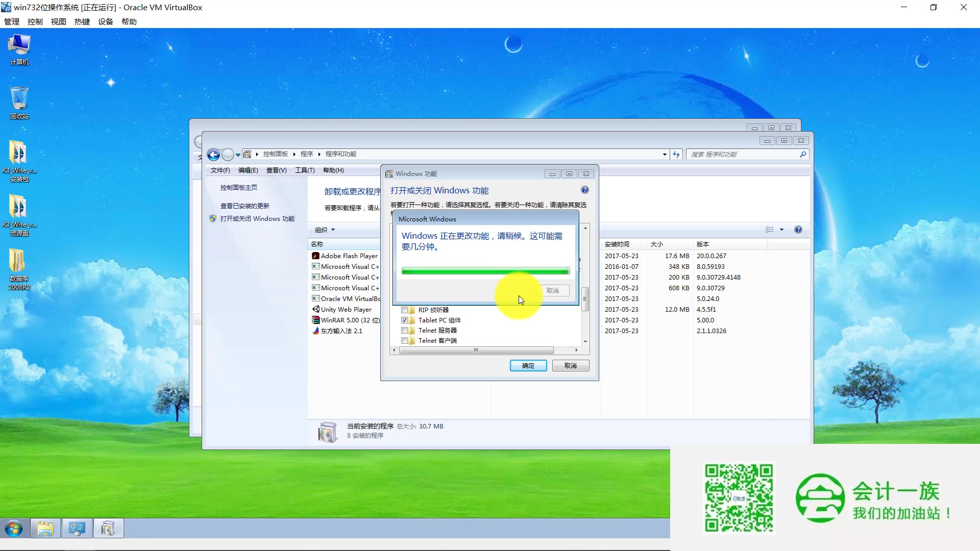
Task: Click the Windows Start orb
Action: click(14, 529)
